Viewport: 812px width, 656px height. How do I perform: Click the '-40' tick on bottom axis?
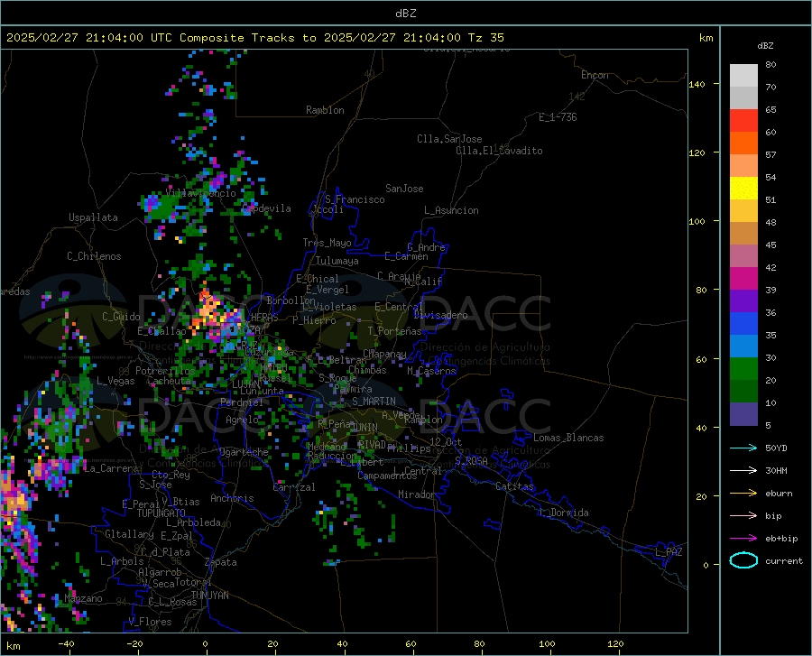coord(66,644)
